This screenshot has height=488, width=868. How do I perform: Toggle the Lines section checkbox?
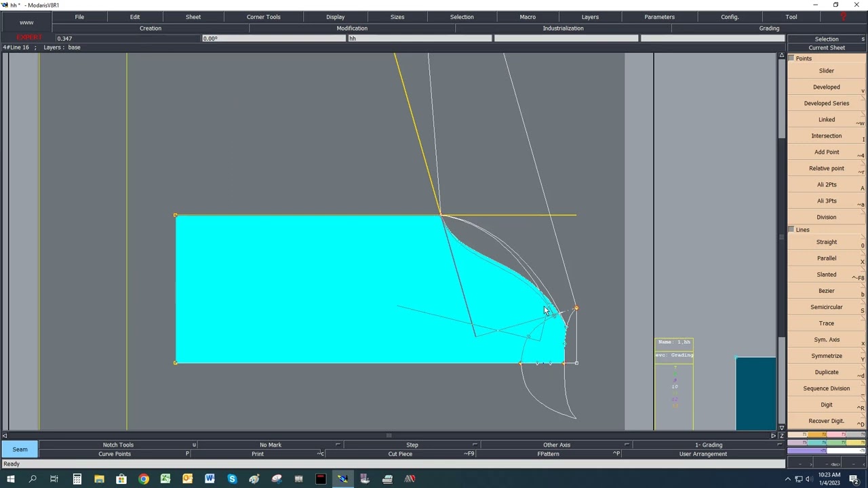[791, 230]
